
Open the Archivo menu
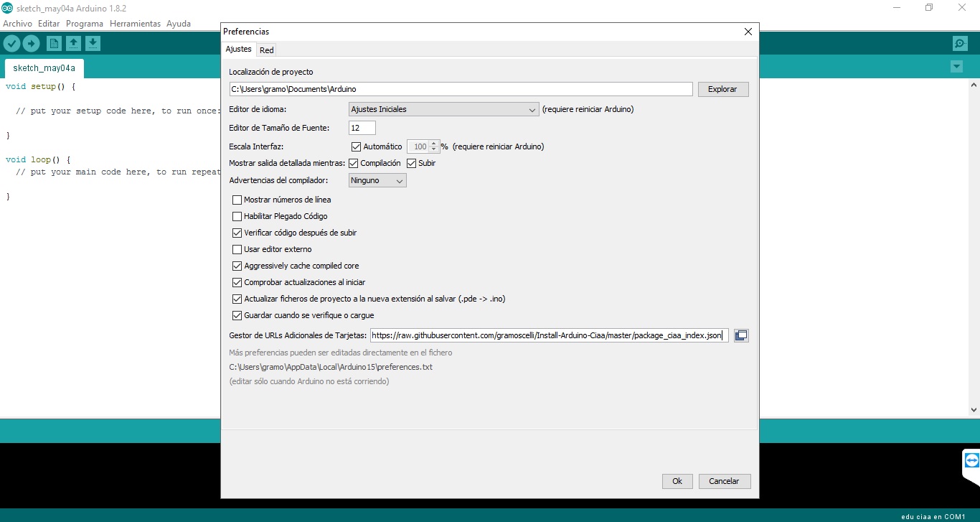(x=17, y=24)
